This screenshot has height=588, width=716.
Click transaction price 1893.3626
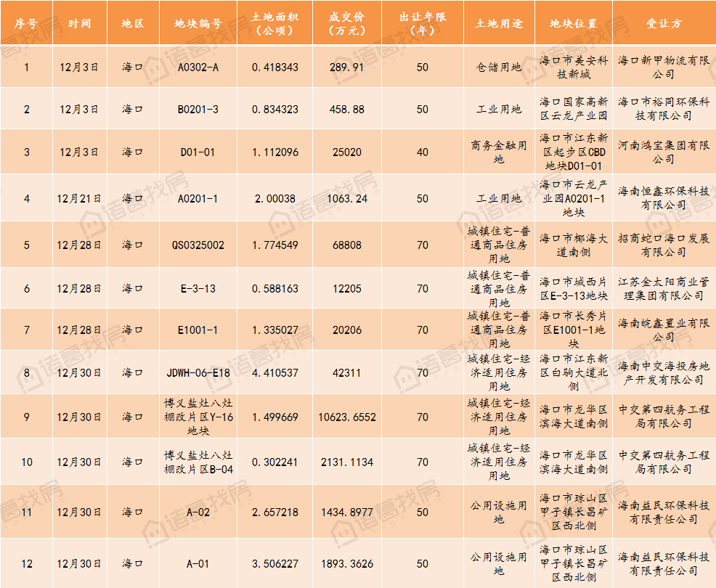pos(347,564)
